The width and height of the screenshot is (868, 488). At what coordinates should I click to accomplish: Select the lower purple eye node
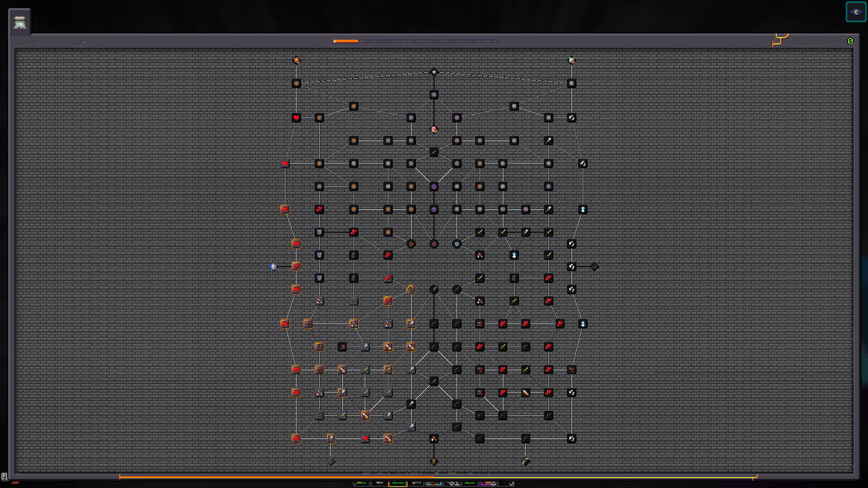[x=434, y=210]
